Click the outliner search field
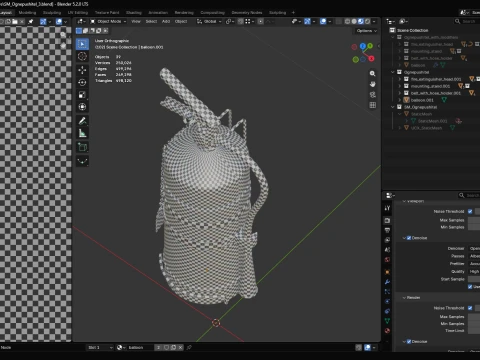 [x=467, y=21]
